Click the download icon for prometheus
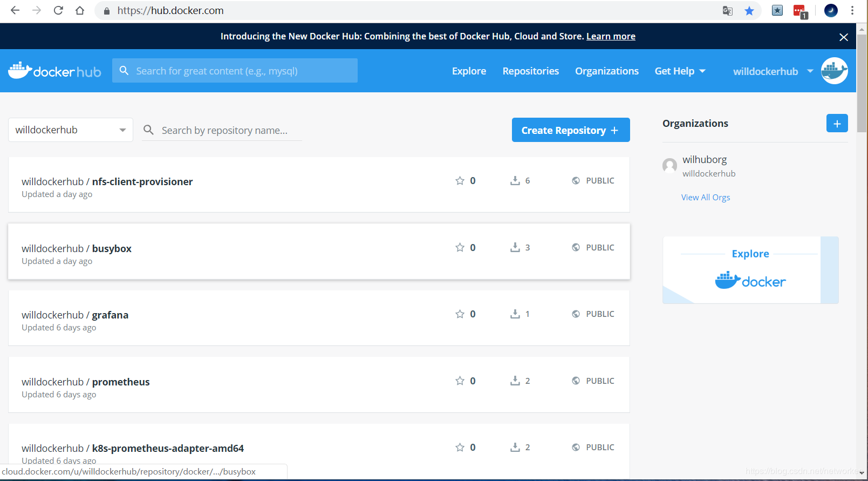Screen dimensions: 868x481 pyautogui.click(x=515, y=381)
